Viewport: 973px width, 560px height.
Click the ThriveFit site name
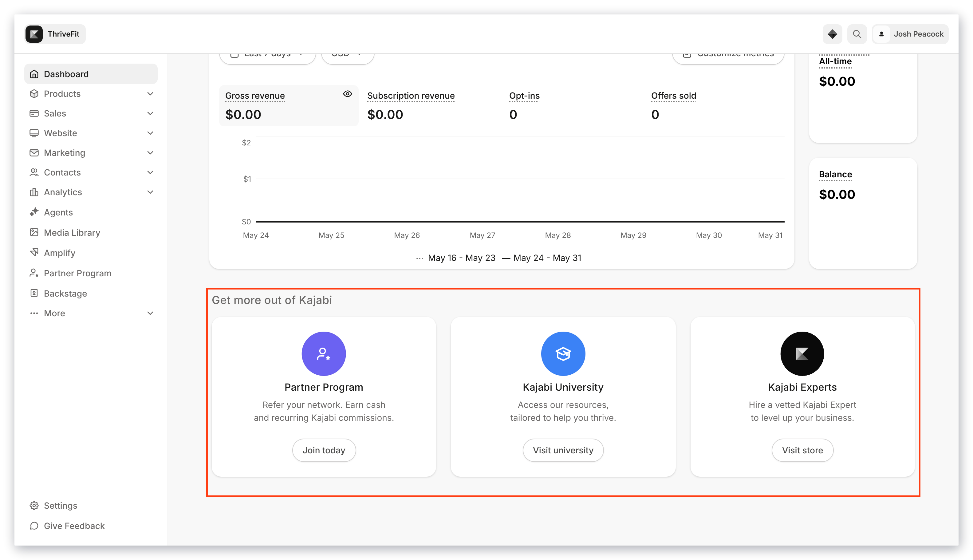click(63, 34)
